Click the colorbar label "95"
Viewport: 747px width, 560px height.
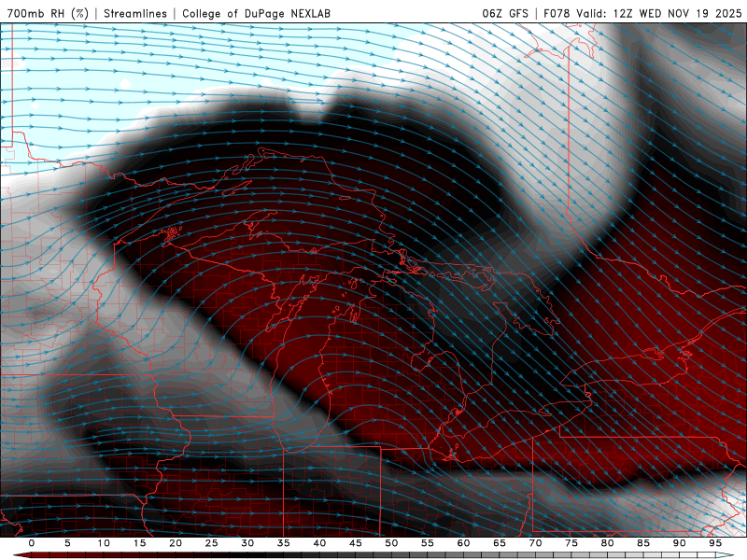coord(714,543)
